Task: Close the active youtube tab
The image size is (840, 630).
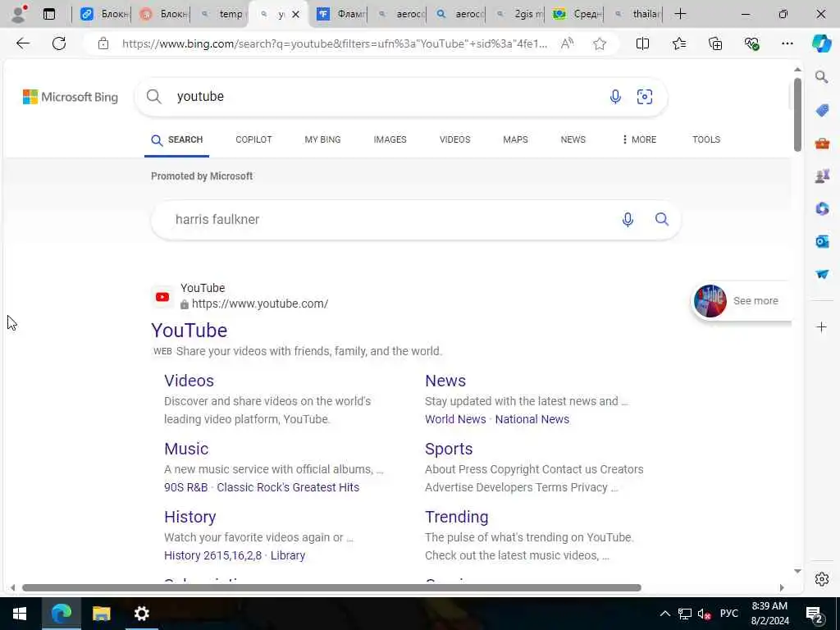Action: pyautogui.click(x=295, y=15)
